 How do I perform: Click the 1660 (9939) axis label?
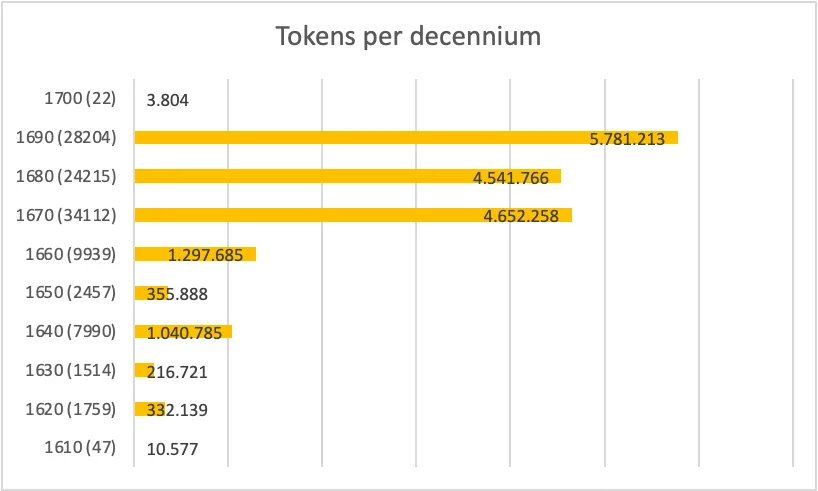pyautogui.click(x=71, y=254)
